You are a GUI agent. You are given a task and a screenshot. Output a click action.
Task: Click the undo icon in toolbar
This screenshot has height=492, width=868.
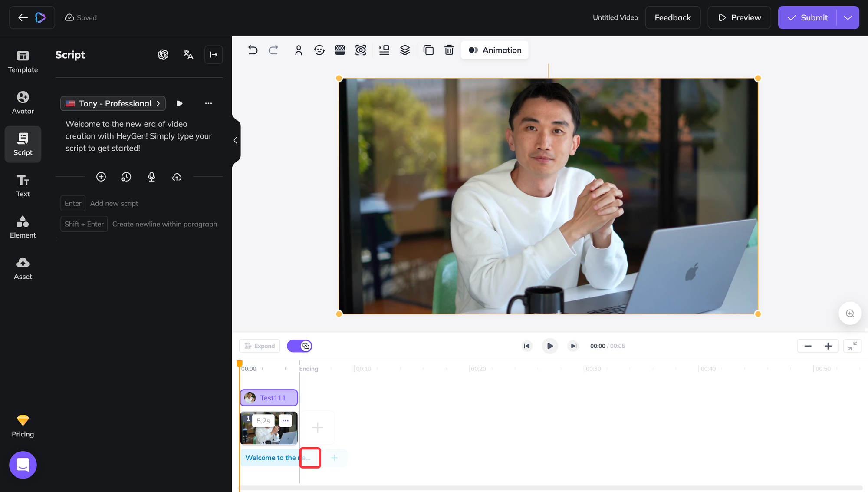[x=253, y=50]
